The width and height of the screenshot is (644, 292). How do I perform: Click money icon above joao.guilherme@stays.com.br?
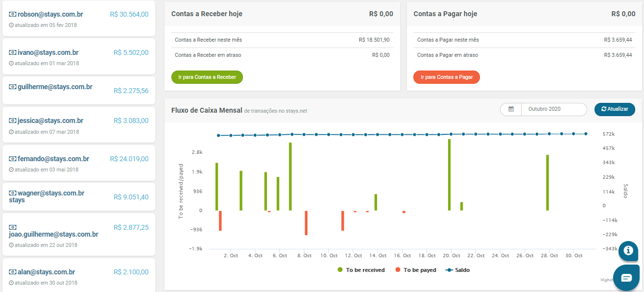point(13,227)
